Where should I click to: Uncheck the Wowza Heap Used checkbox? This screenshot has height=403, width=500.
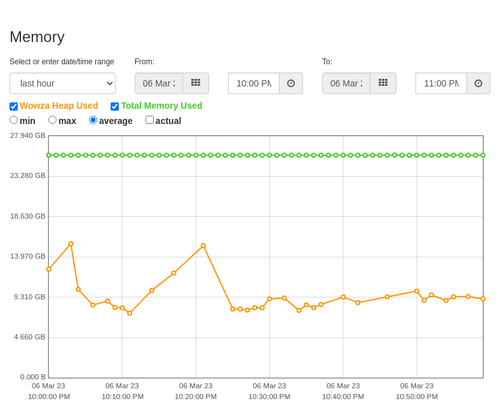coord(14,106)
